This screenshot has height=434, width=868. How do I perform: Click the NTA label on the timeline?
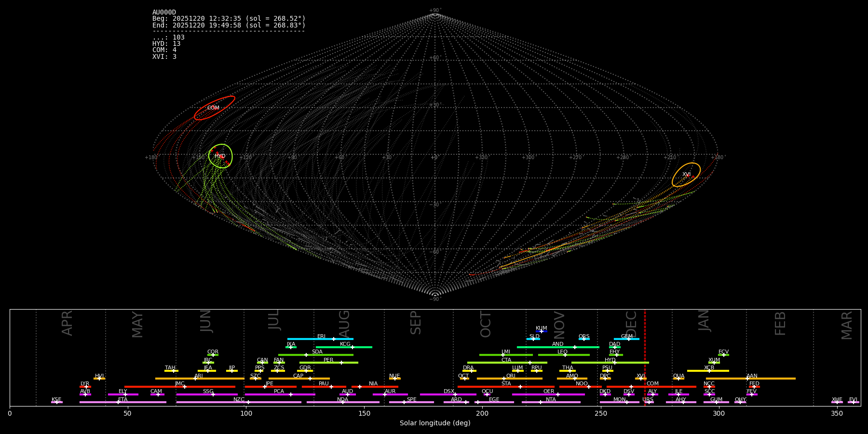tap(551, 400)
